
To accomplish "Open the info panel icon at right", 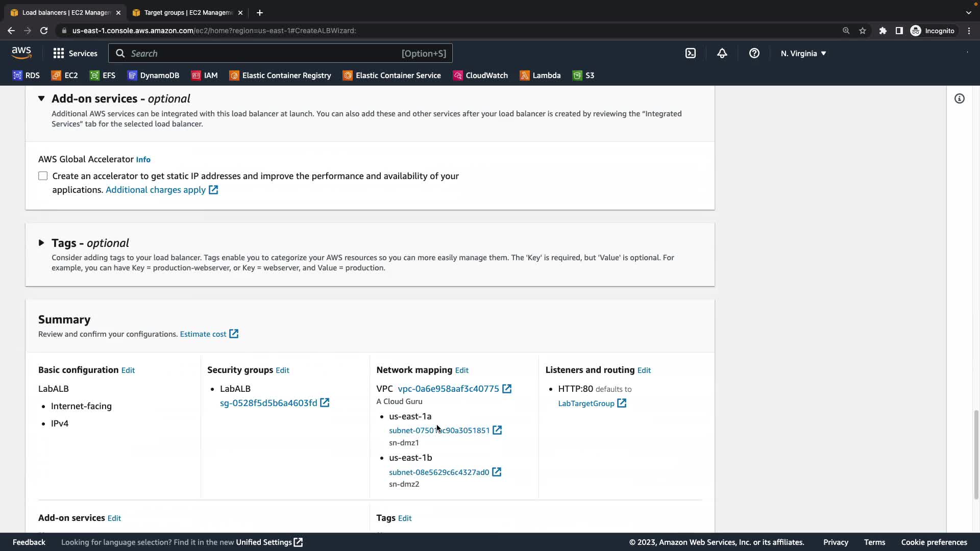I will (959, 98).
